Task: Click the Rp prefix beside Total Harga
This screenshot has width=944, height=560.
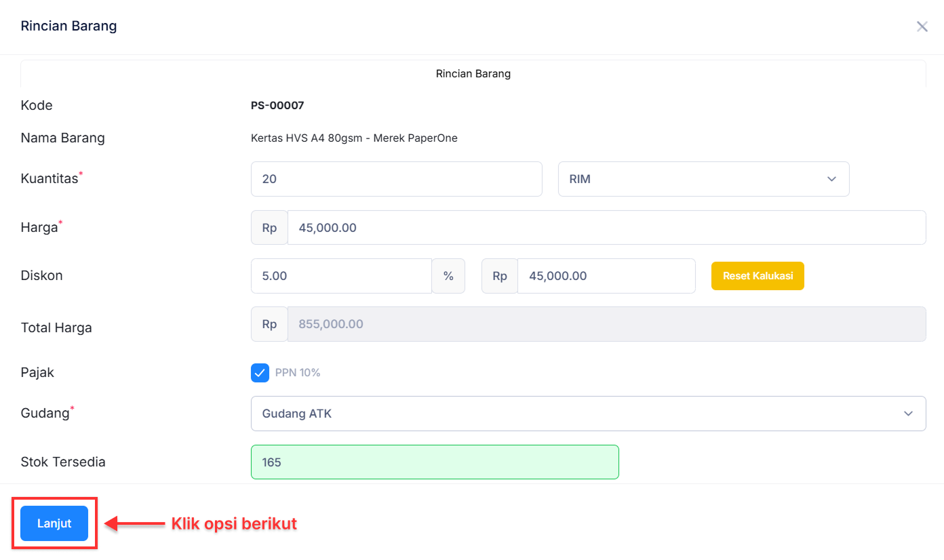Action: [x=269, y=324]
